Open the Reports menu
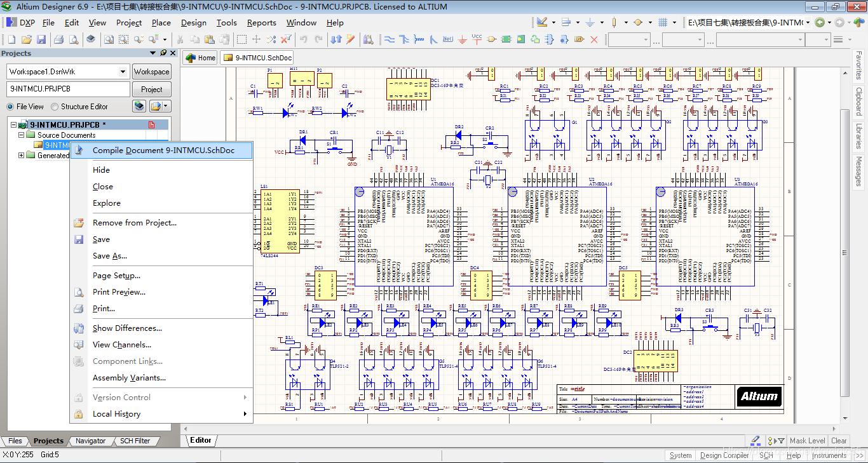Screen dimensions: 868x463 [x=261, y=22]
